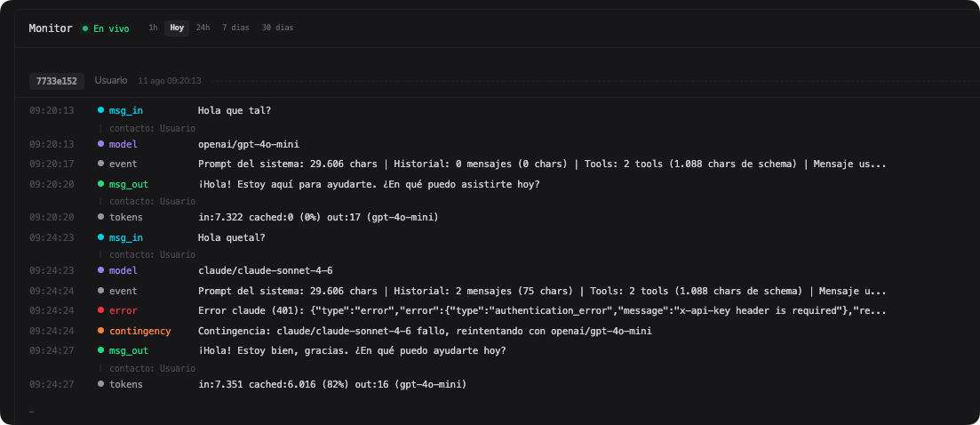Click the gray dot of the 09:20:17 event
The width and height of the screenshot is (980, 425).
coord(100,164)
